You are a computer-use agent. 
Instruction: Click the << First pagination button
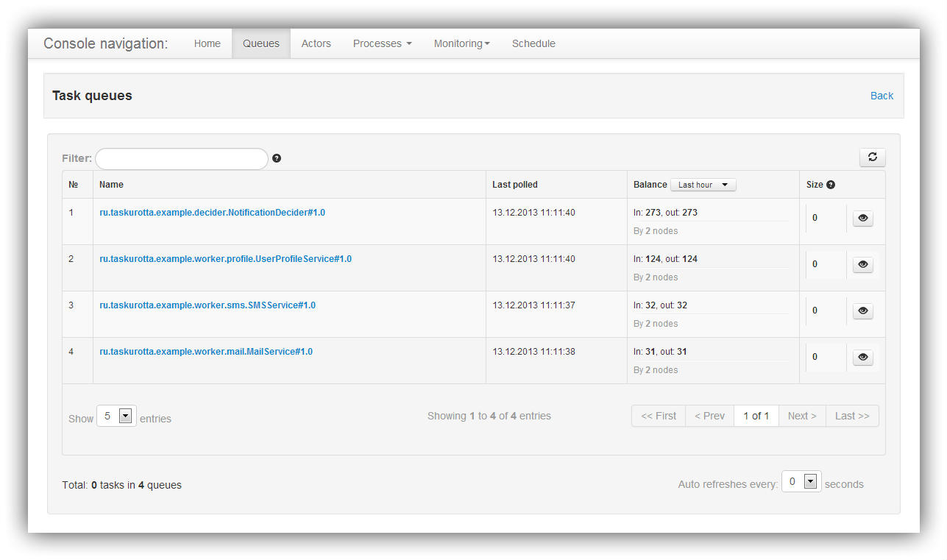pos(659,416)
